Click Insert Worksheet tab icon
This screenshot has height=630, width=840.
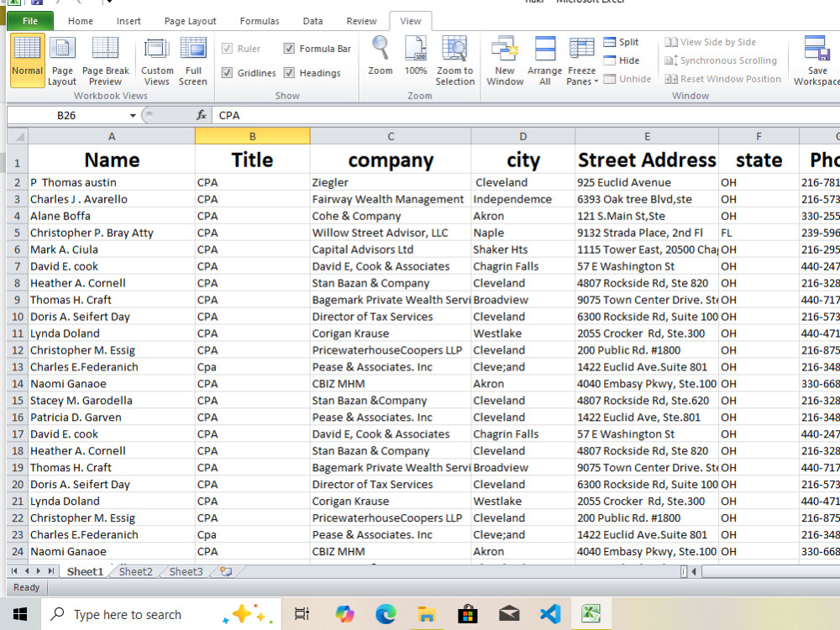(226, 571)
